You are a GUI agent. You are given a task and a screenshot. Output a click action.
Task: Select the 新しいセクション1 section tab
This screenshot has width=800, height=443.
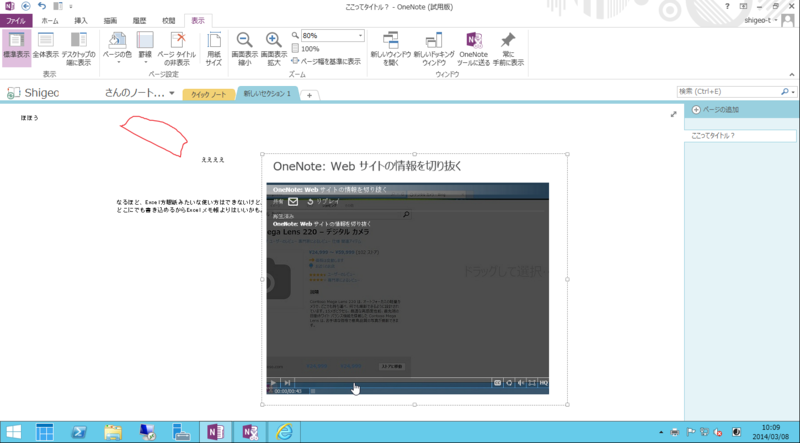coord(267,94)
